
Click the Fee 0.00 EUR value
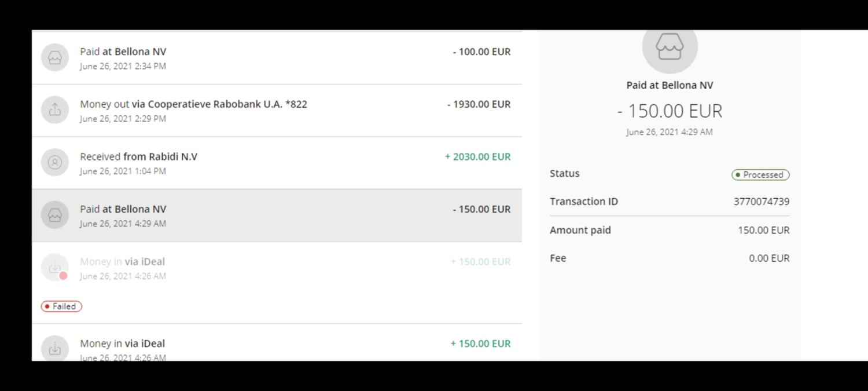[768, 258]
